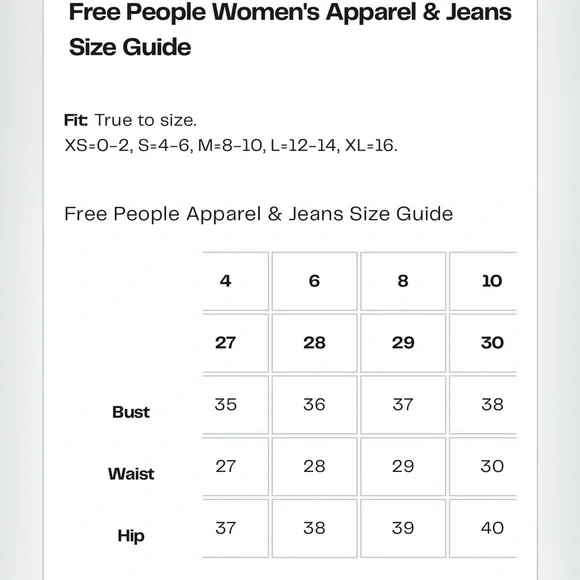Select hip measurement 39 cell
Viewport: 580px width, 580px height.
(x=403, y=528)
